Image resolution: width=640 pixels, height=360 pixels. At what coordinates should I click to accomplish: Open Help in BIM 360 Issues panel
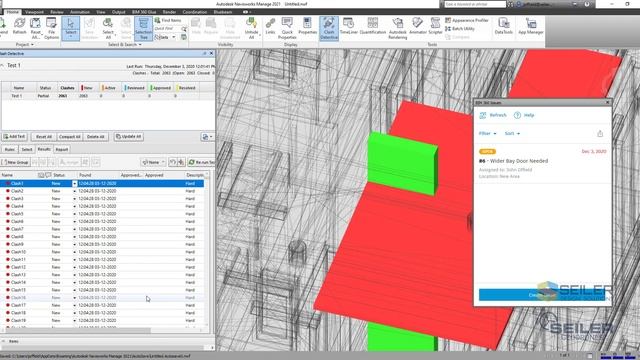[524, 115]
